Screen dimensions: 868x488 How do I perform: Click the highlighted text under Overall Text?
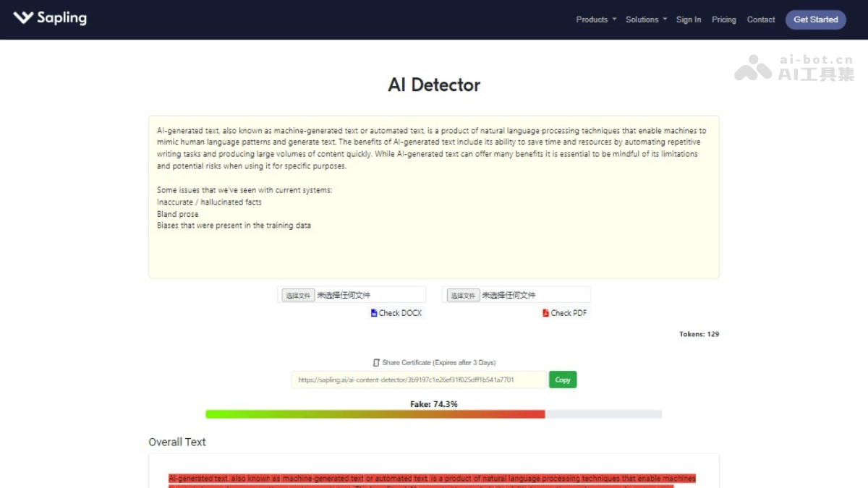click(433, 478)
